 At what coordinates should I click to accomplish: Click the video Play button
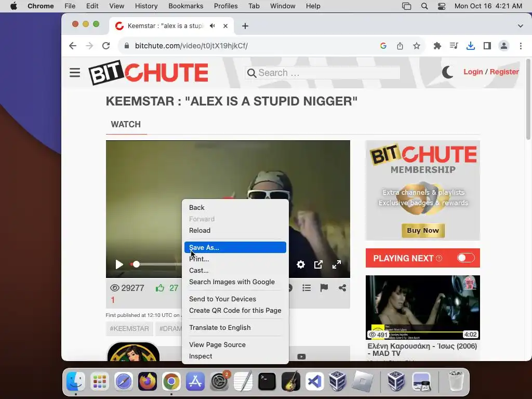tap(119, 264)
